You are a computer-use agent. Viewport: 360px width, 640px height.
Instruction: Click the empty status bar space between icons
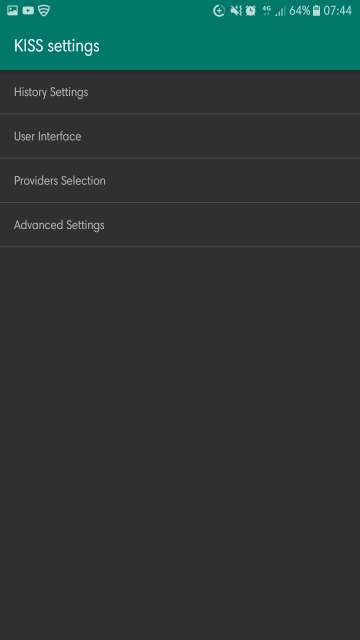[x=131, y=11]
